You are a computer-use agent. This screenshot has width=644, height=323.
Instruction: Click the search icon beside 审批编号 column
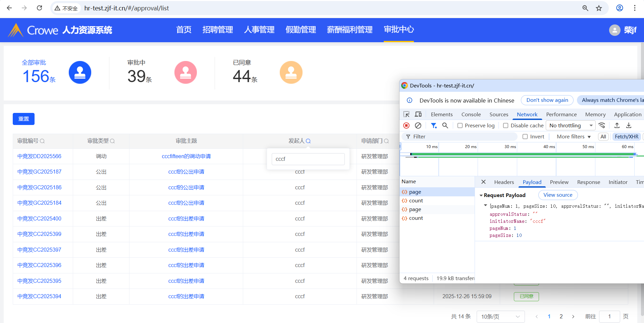42,141
